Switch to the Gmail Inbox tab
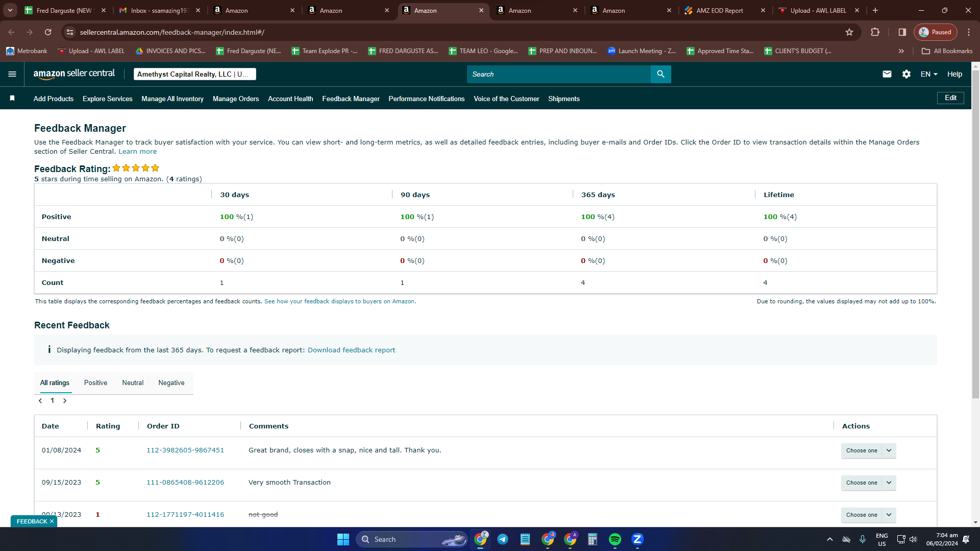The image size is (980, 551). point(160,10)
